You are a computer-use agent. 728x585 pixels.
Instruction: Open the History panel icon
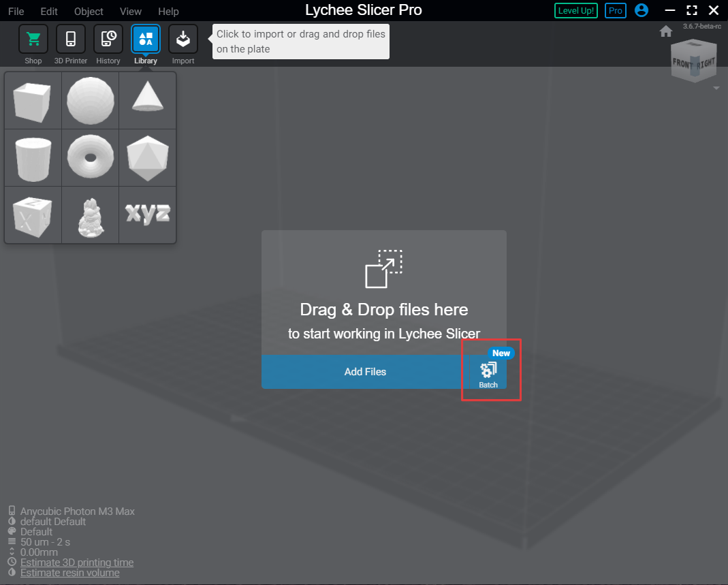click(108, 39)
